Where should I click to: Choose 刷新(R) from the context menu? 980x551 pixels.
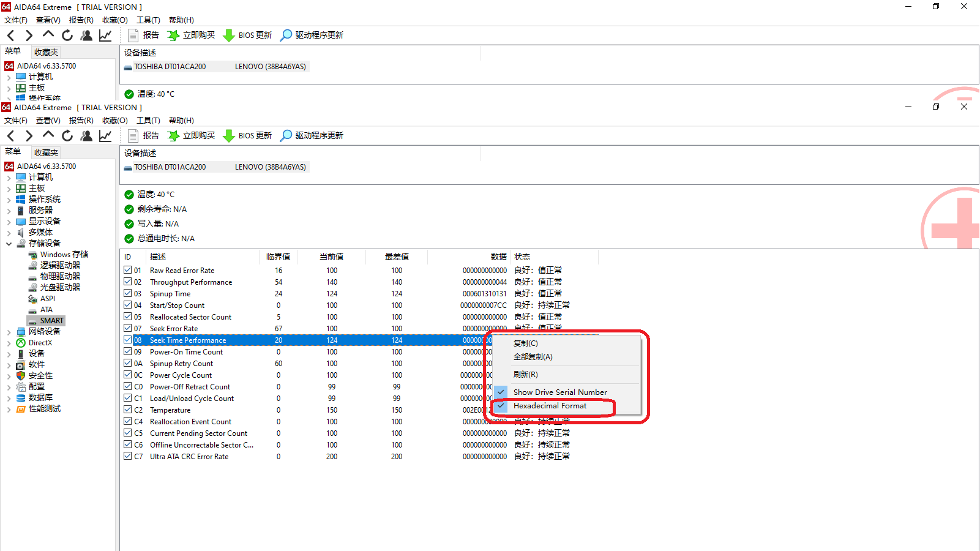click(525, 375)
